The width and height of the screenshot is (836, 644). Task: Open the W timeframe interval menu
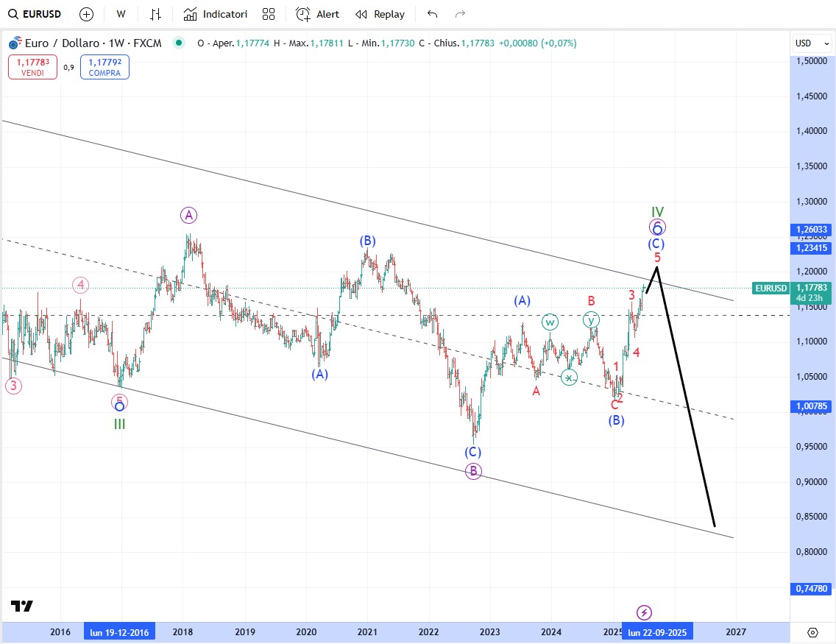[121, 15]
